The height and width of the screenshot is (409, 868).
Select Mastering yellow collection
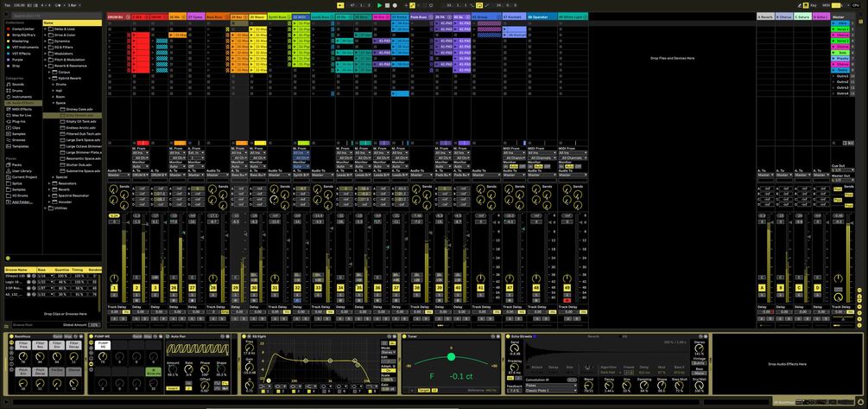click(x=19, y=41)
